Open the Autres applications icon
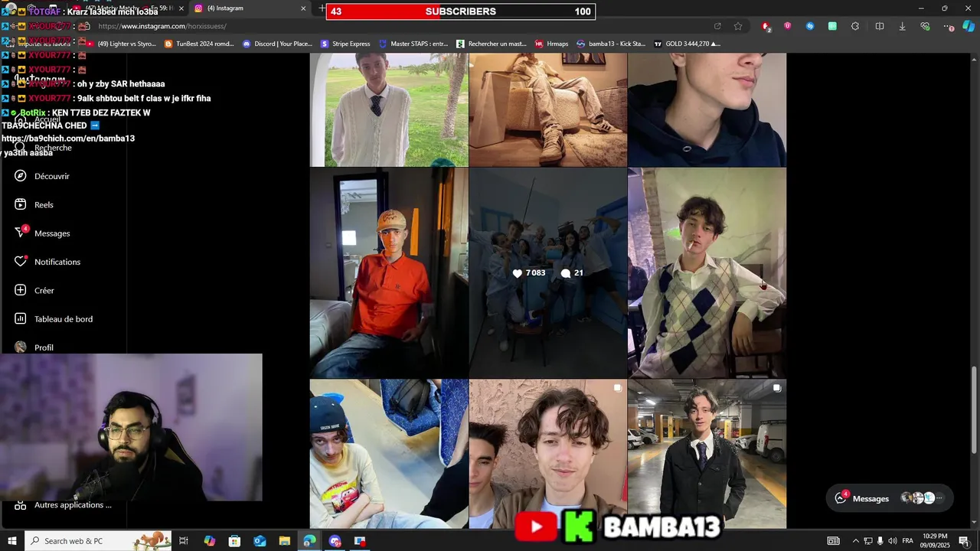The image size is (980, 551). 21,505
